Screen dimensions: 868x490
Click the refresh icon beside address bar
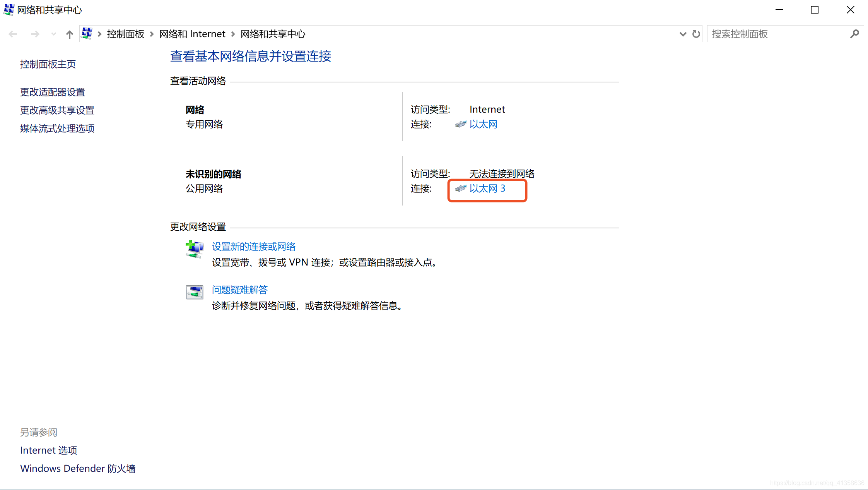point(696,34)
